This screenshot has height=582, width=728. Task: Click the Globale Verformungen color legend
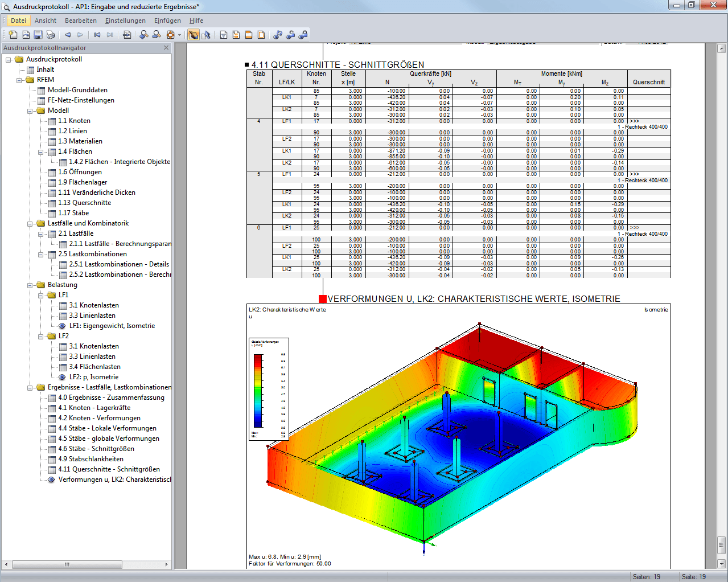(269, 390)
